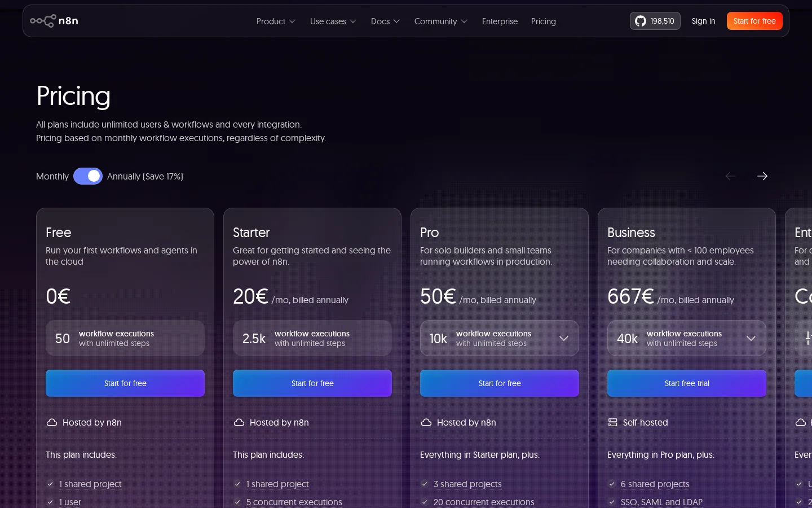This screenshot has width=812, height=508.
Task: Click the "Pricing" page heading
Action: point(73,96)
